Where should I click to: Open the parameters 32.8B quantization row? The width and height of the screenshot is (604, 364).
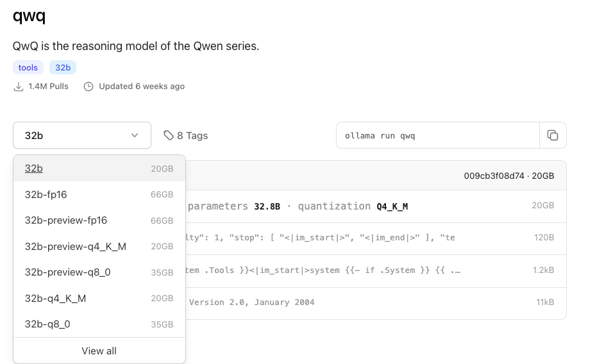(x=376, y=206)
